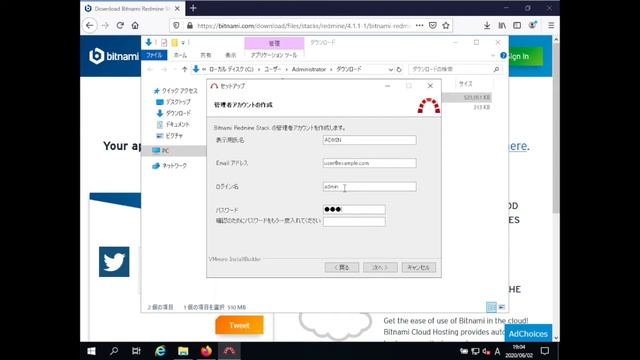Open the ホーム ribbon tab in Explorer
The image size is (640, 360).
pyautogui.click(x=180, y=55)
